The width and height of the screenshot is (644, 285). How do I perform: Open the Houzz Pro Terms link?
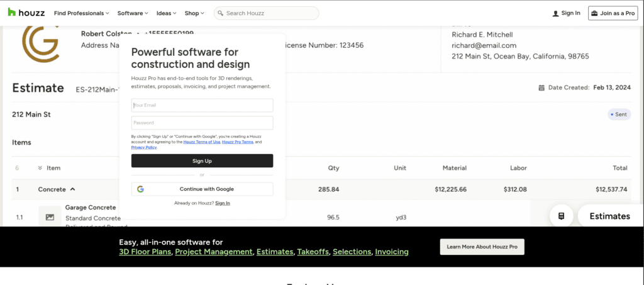237,142
